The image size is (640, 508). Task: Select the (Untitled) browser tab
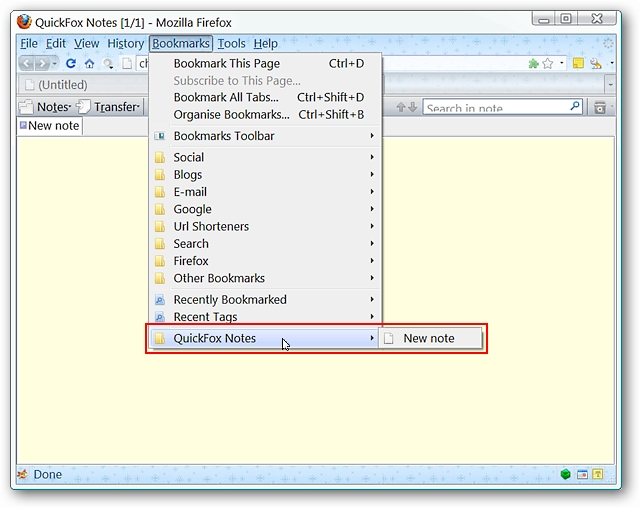(x=82, y=85)
